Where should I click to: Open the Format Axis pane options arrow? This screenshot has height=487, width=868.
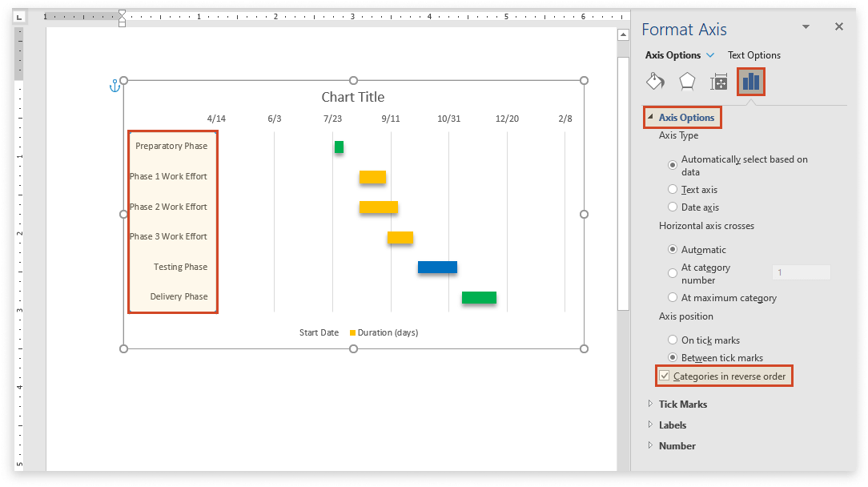coord(806,27)
